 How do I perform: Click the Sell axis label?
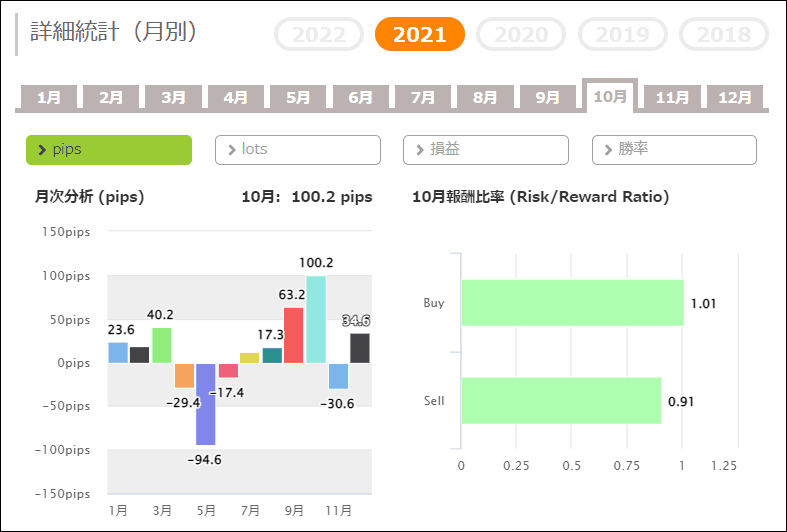pyautogui.click(x=434, y=401)
